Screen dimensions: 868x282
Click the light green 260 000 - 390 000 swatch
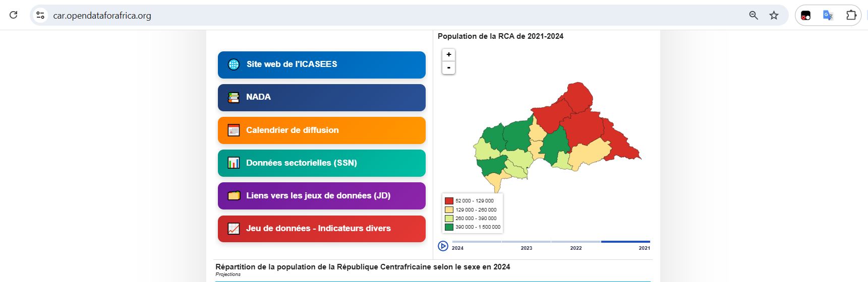click(x=449, y=218)
